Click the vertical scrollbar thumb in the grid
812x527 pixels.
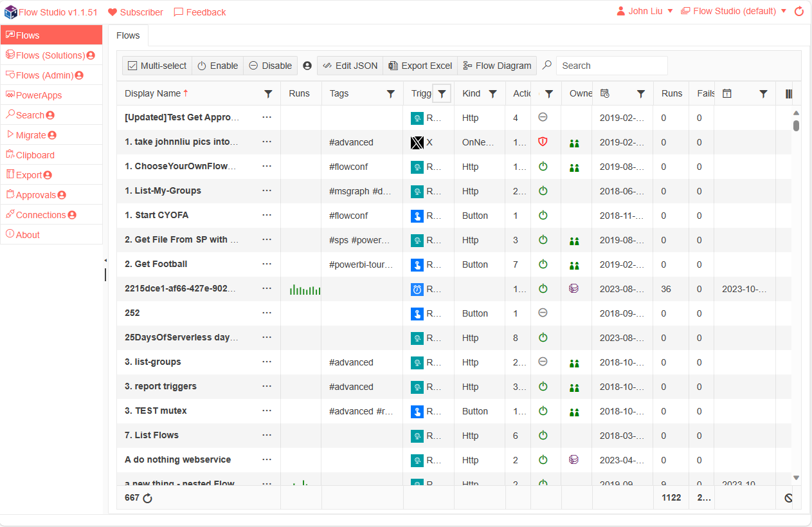[796, 125]
